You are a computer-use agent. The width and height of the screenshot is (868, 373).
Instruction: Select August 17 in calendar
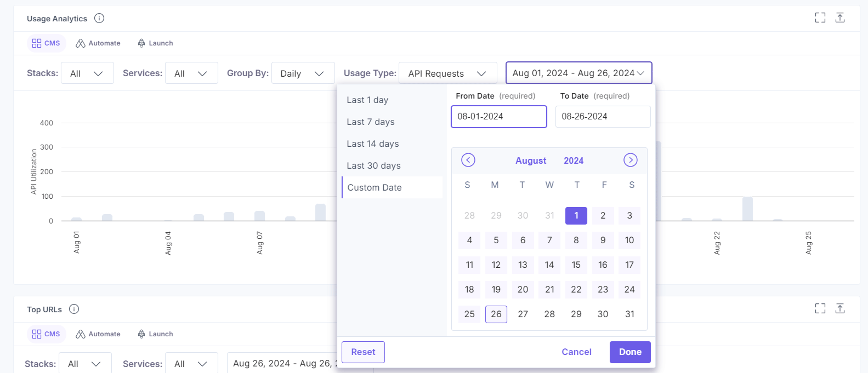[x=629, y=265]
